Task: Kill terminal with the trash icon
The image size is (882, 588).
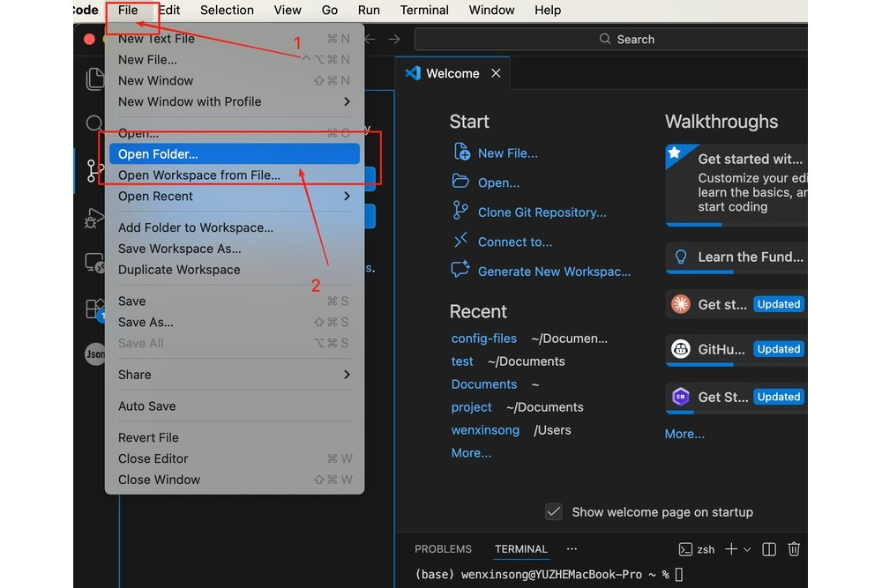Action: (x=794, y=549)
